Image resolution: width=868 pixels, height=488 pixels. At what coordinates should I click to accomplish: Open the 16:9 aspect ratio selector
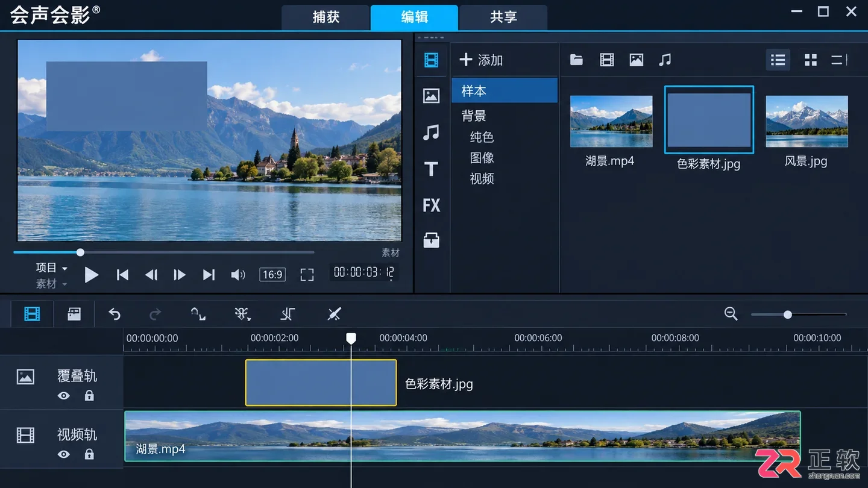(272, 275)
